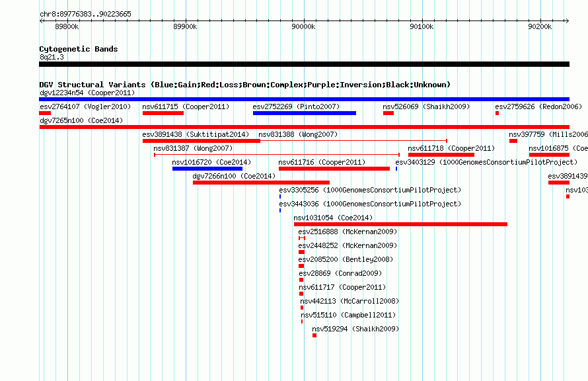Open nsv515110 (Campbell2011) variant label
The image size is (588, 381).
[x=348, y=315]
